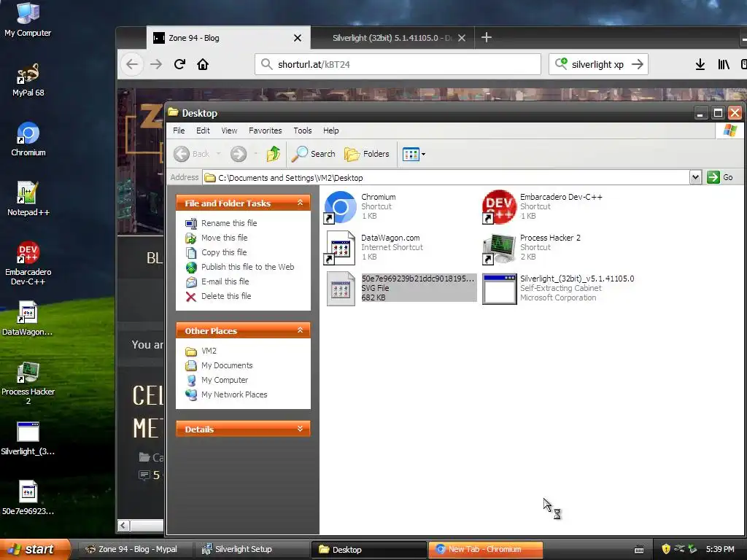Open browser library icon
The image size is (747, 560).
pyautogui.click(x=723, y=64)
